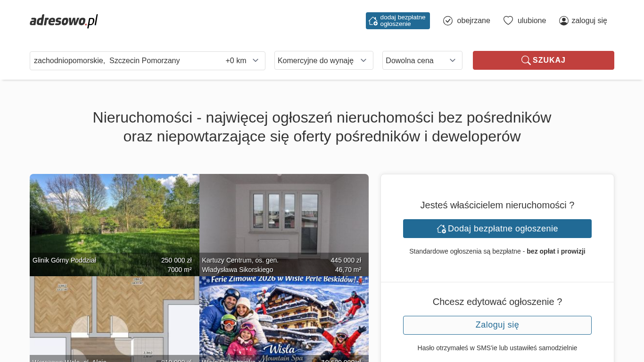
Task: Open the obejrzane viewed listings page
Action: (473, 21)
